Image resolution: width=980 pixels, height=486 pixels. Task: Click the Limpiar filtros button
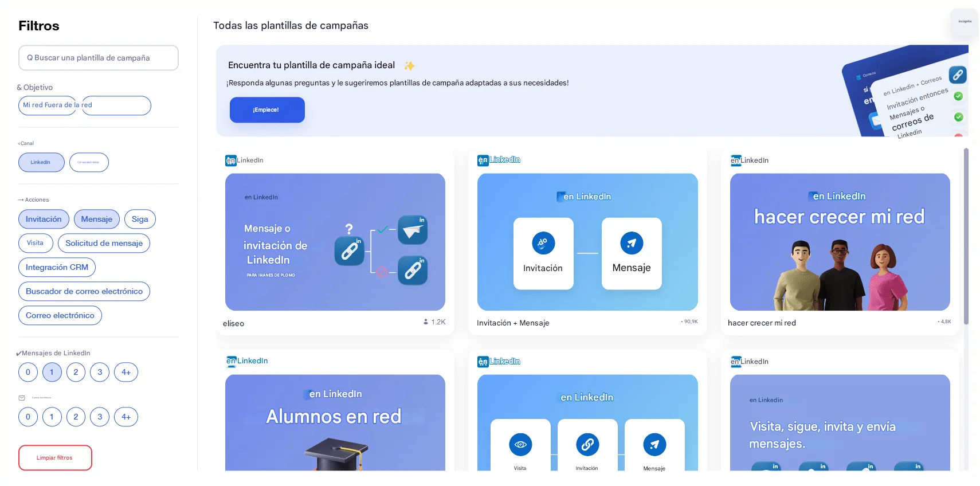click(55, 458)
